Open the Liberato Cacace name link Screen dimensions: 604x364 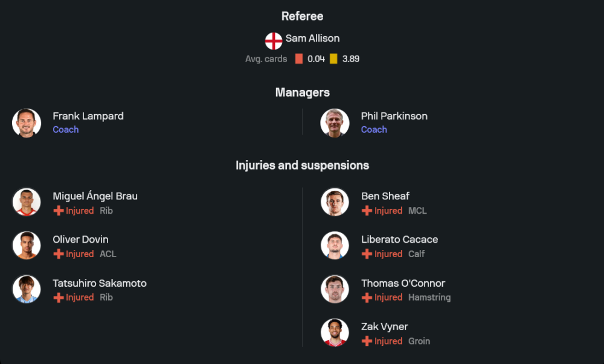[x=399, y=240]
